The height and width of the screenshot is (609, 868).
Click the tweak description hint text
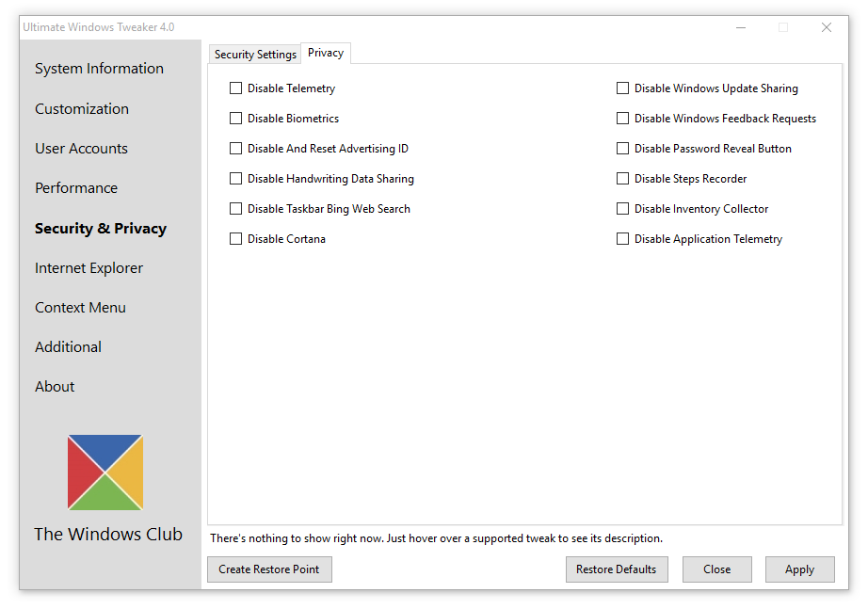coord(436,538)
